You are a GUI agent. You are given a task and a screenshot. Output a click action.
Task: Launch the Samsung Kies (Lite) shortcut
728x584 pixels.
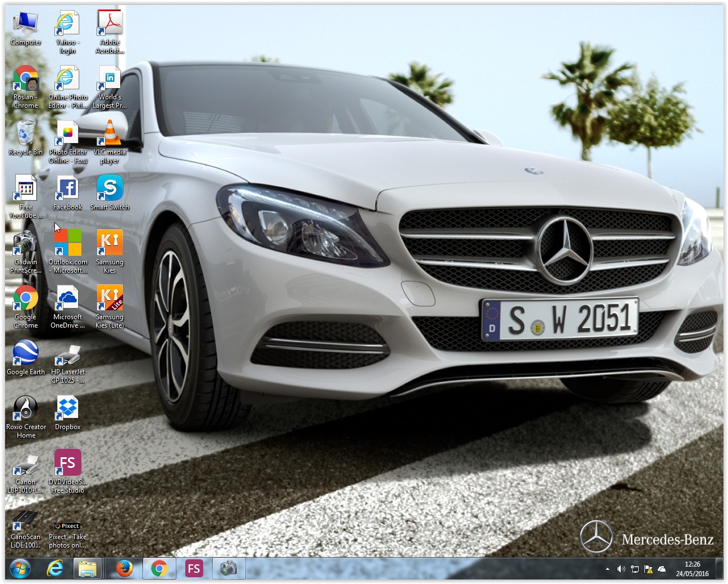point(109,307)
